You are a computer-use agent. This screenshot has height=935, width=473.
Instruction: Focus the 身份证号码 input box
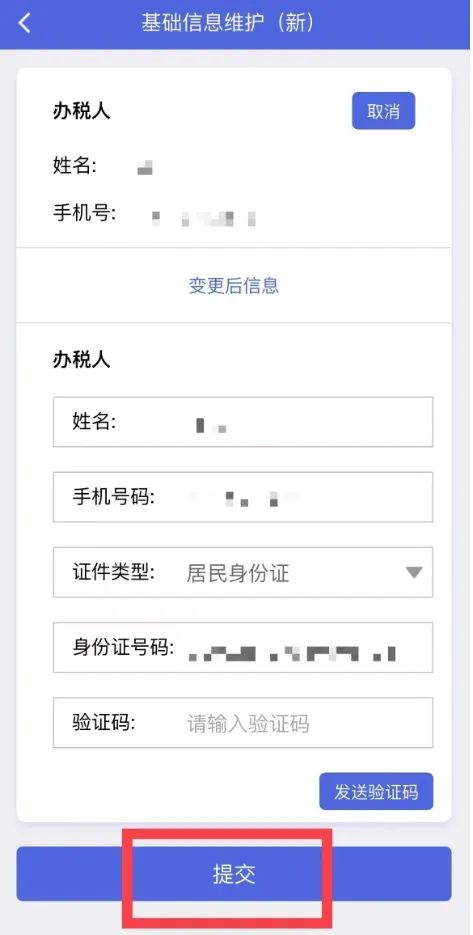[x=243, y=647]
